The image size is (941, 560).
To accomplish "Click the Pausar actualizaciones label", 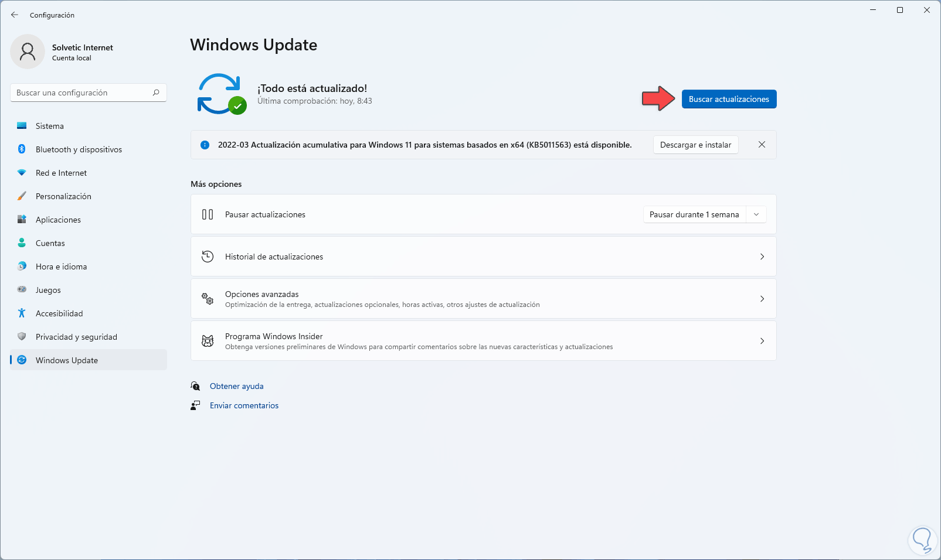I will tap(265, 214).
